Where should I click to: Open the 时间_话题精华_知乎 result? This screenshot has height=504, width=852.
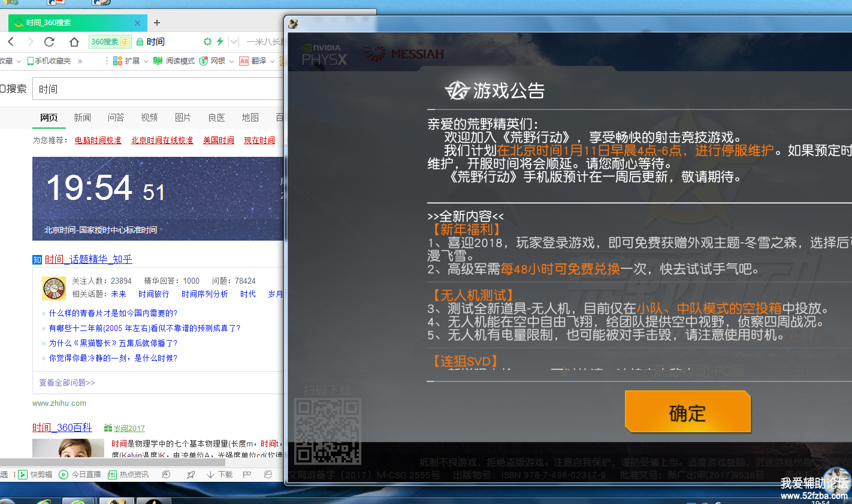(x=88, y=259)
